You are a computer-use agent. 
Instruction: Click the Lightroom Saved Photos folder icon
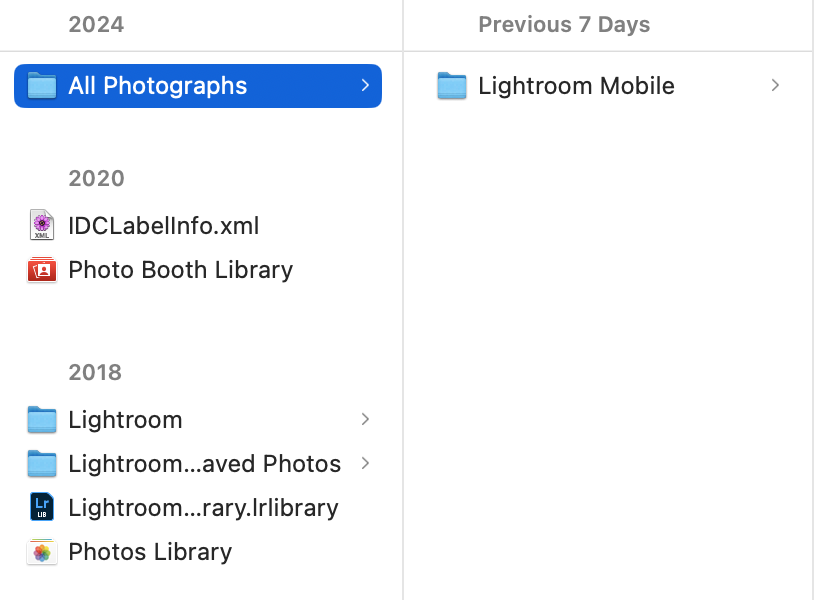click(x=42, y=464)
